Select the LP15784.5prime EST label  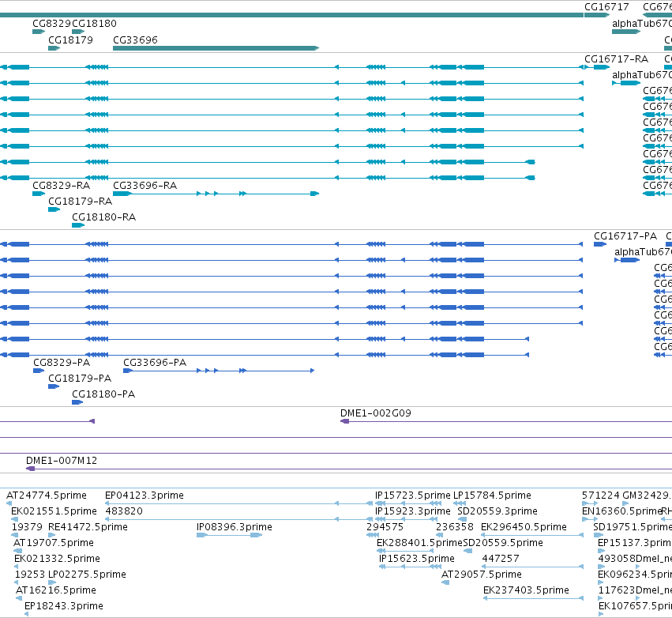pyautogui.click(x=492, y=496)
